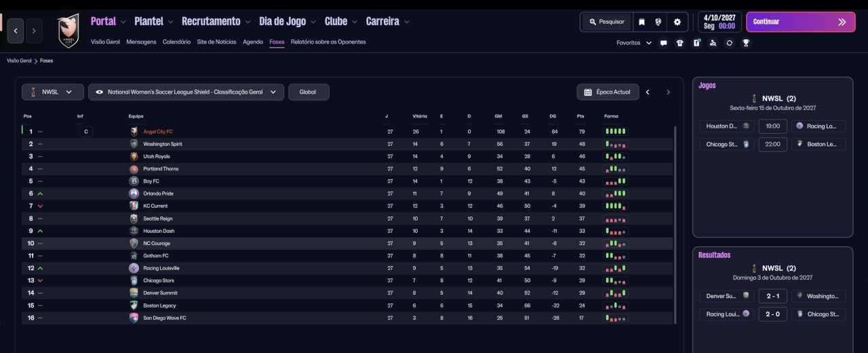
Task: Switch to the Calendário tab
Action: pos(176,42)
